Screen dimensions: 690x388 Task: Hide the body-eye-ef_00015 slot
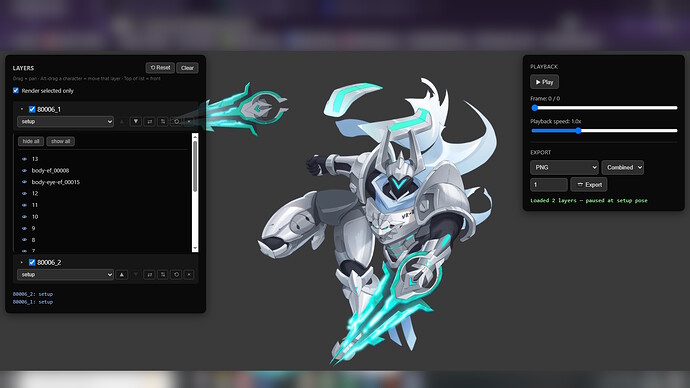coord(24,182)
